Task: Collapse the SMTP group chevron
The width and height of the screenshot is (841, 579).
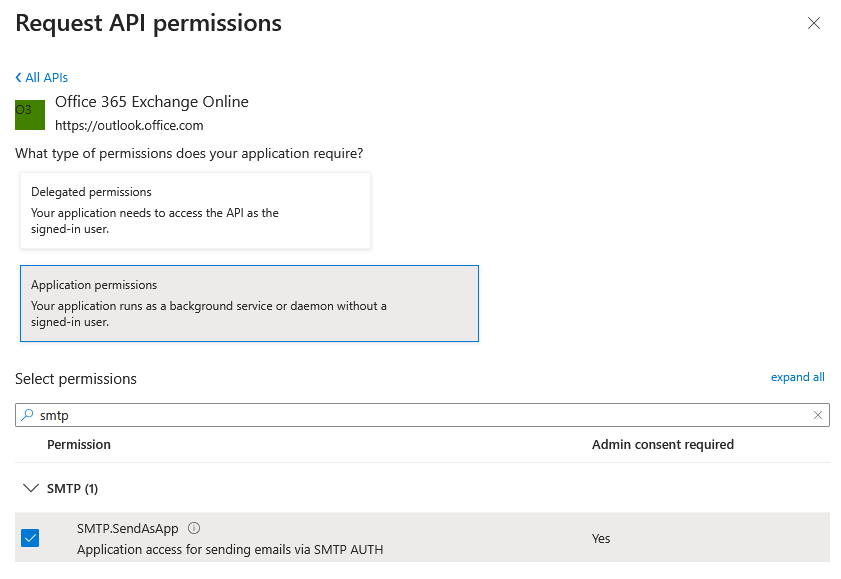Action: [x=30, y=488]
